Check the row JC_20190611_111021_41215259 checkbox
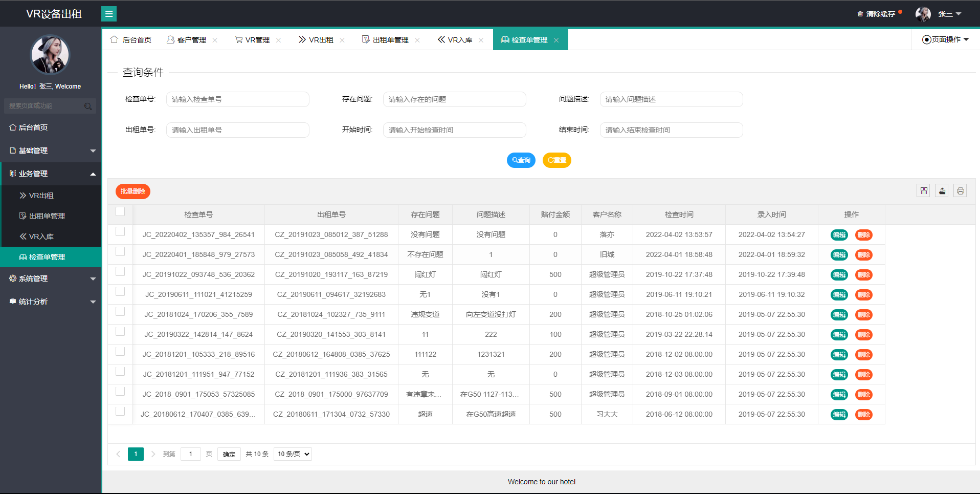This screenshot has height=494, width=980. coord(120,291)
